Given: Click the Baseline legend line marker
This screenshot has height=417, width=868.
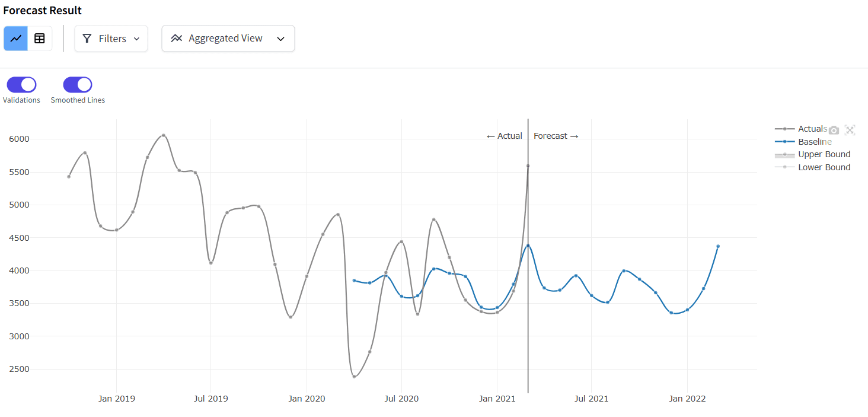Looking at the screenshot, I should coord(784,142).
